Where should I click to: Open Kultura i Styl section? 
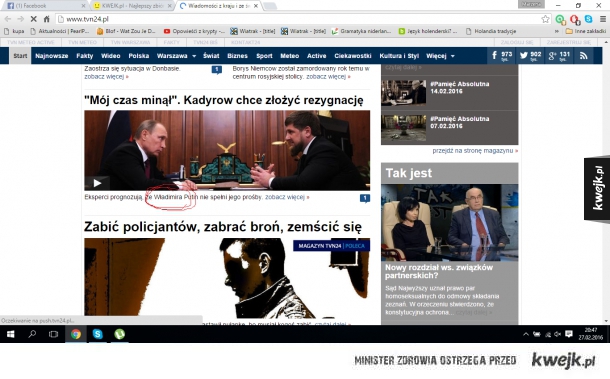399,56
